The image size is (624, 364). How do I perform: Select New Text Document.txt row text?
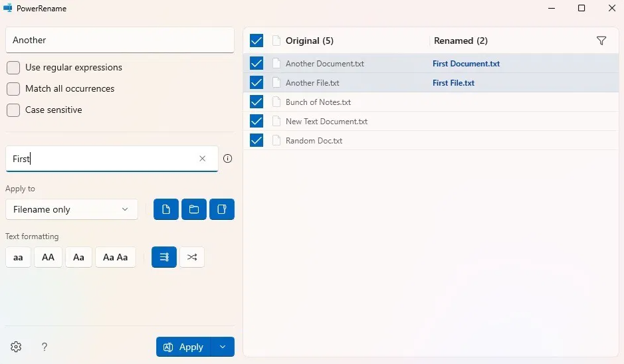[x=326, y=122]
